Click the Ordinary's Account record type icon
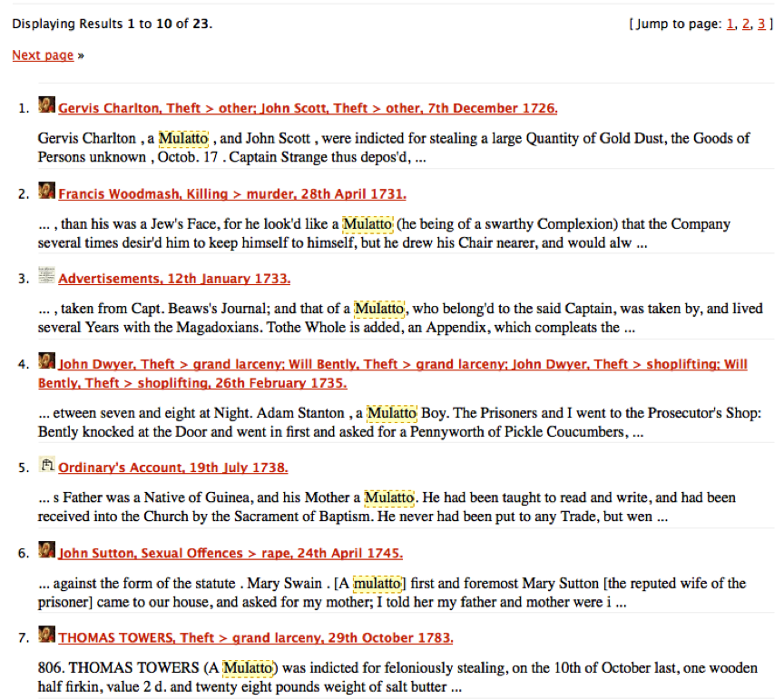Image resolution: width=784 pixels, height=700 pixels. [46, 463]
